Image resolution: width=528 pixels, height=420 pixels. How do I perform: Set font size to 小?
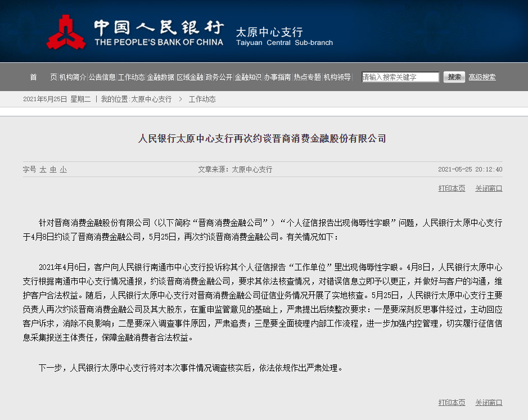[63, 169]
